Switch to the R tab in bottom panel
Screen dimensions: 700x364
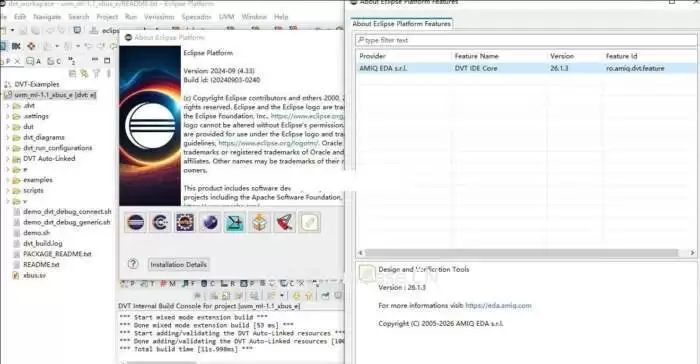tap(228, 284)
